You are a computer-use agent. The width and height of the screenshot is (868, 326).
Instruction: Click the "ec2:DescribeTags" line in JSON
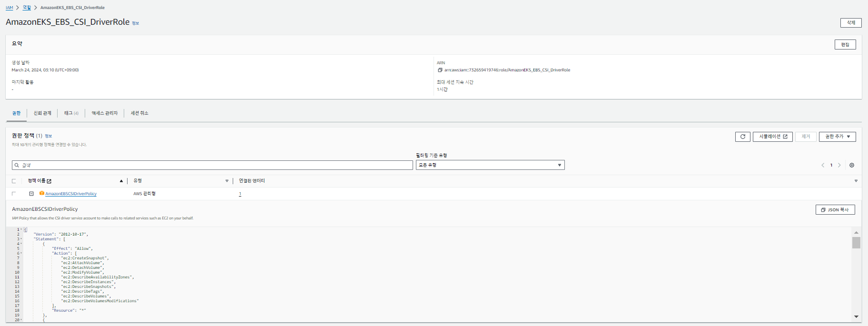click(x=81, y=291)
